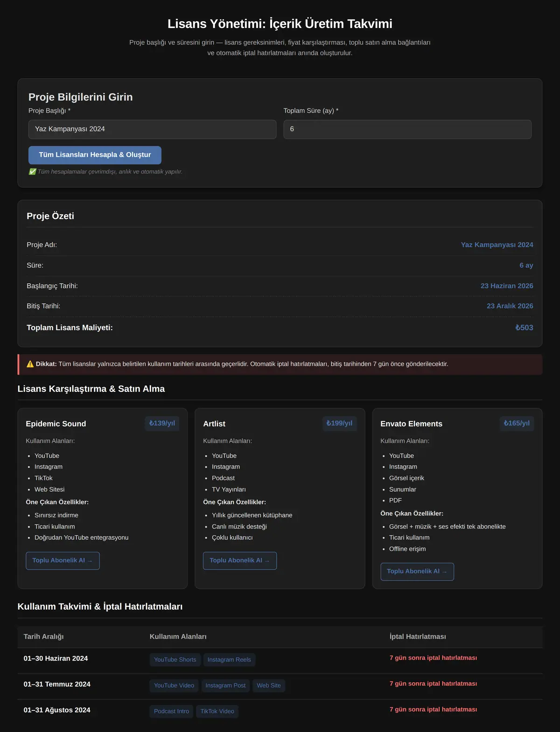This screenshot has width=560, height=732.
Task: Click the "Artlist" card title
Action: click(214, 424)
